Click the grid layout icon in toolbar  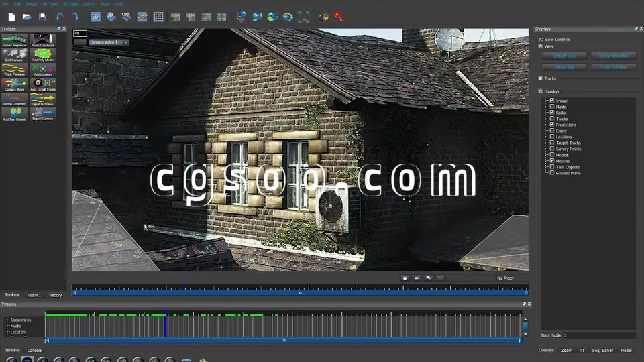coord(158,17)
